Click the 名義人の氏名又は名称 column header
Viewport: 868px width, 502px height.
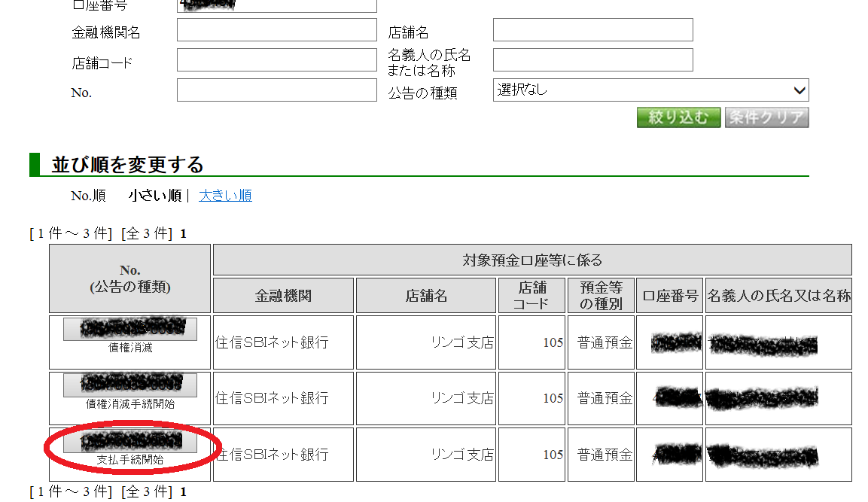[778, 296]
